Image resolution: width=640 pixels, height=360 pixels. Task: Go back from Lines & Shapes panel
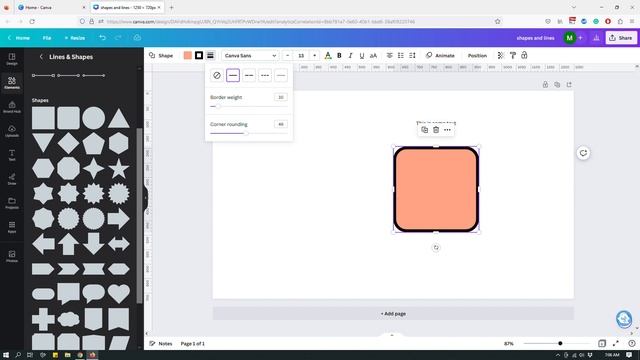(41, 57)
